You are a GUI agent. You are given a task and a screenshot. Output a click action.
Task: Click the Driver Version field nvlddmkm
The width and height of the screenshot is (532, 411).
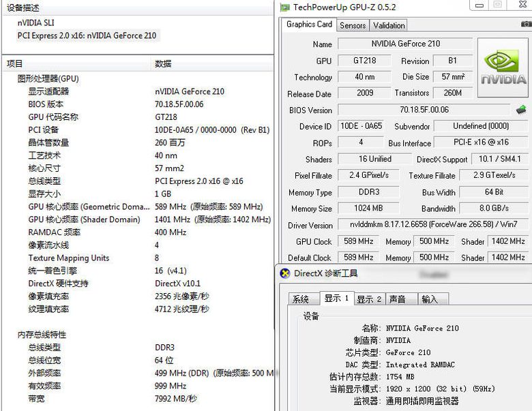433,224
